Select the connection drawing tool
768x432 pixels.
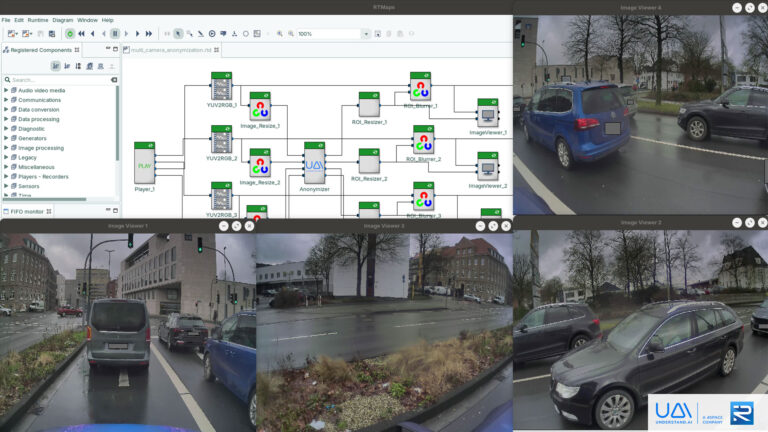click(x=201, y=34)
